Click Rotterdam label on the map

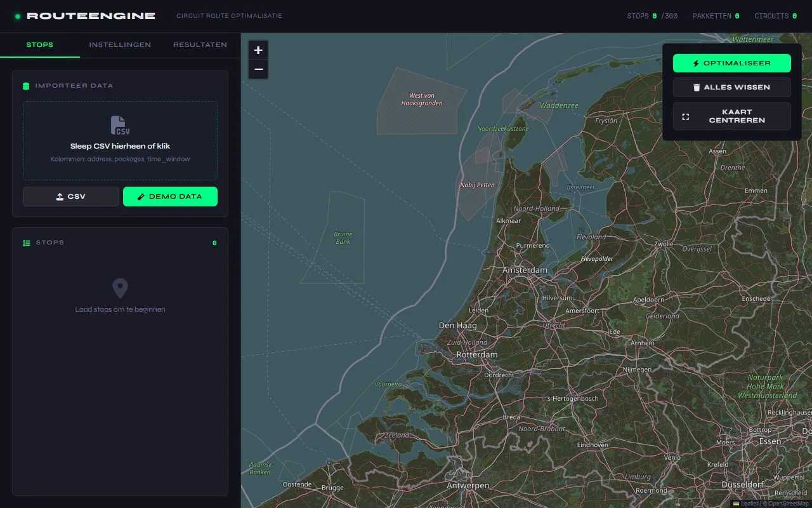point(477,354)
